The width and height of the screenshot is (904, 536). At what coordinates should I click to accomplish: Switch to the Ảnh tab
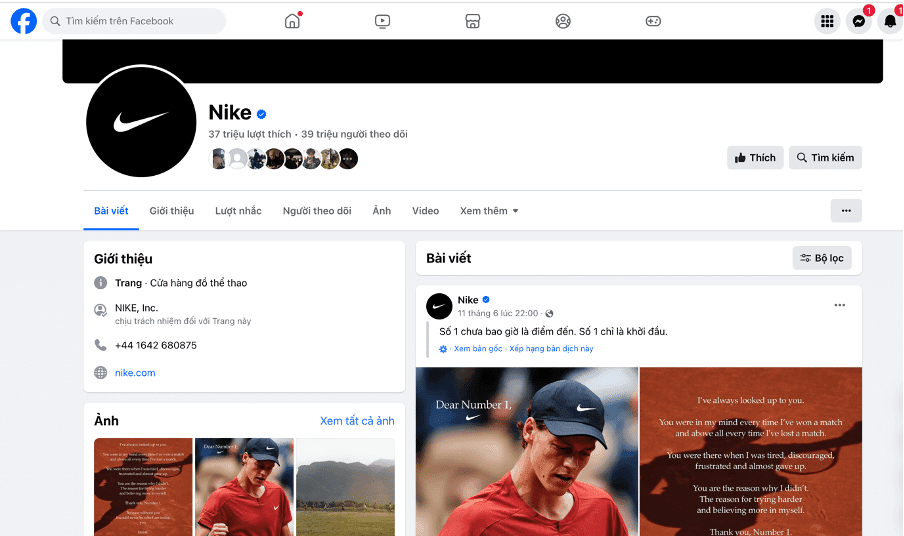click(382, 211)
